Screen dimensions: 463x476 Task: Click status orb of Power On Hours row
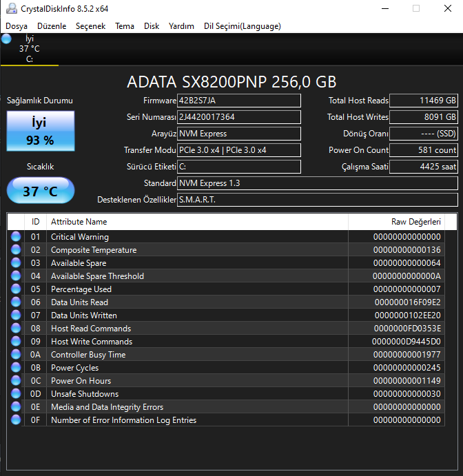pos(16,380)
